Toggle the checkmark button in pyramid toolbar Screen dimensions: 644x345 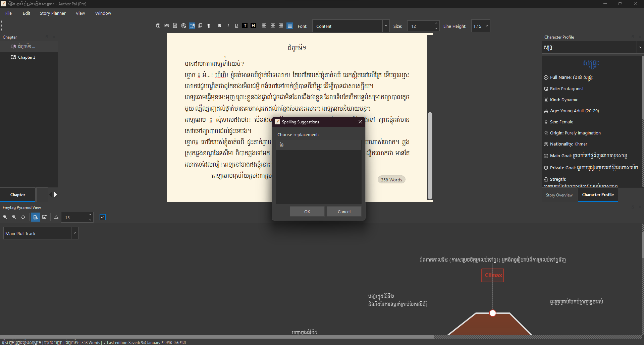coord(103,217)
